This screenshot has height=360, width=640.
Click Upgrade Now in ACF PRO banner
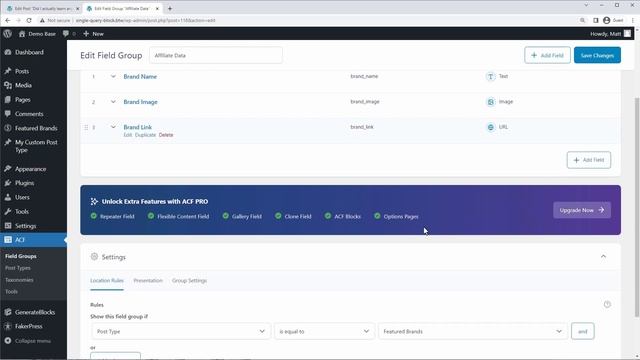pos(582,210)
